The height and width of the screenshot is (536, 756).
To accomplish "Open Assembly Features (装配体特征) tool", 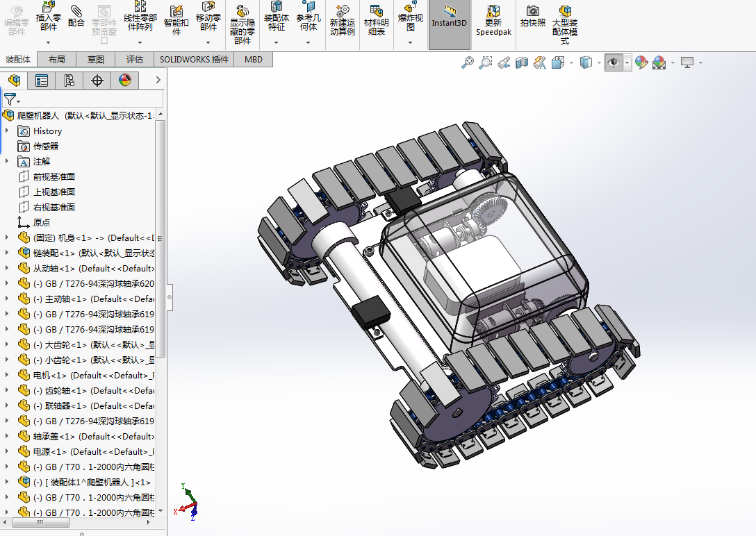I will pyautogui.click(x=277, y=17).
